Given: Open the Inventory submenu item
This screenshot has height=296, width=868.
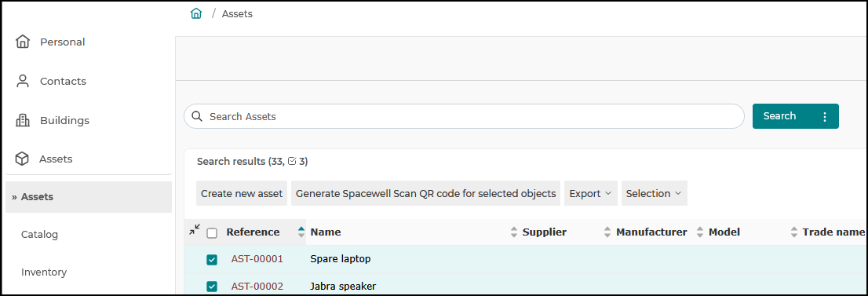Looking at the screenshot, I should (44, 272).
